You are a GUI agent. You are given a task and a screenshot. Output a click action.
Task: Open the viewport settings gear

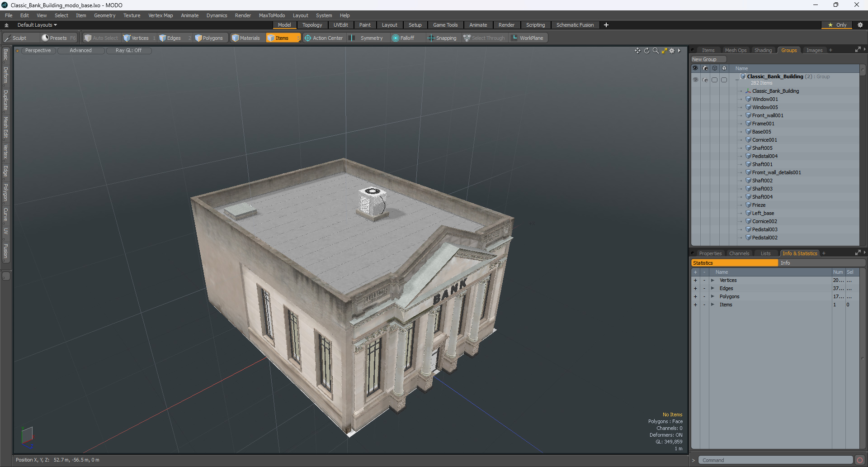tap(672, 51)
